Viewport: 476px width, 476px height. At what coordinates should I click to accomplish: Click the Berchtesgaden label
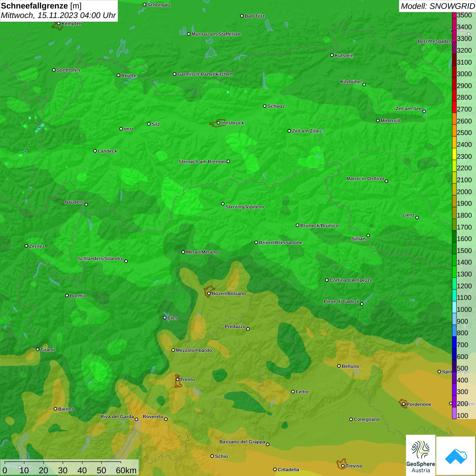tap(435, 41)
